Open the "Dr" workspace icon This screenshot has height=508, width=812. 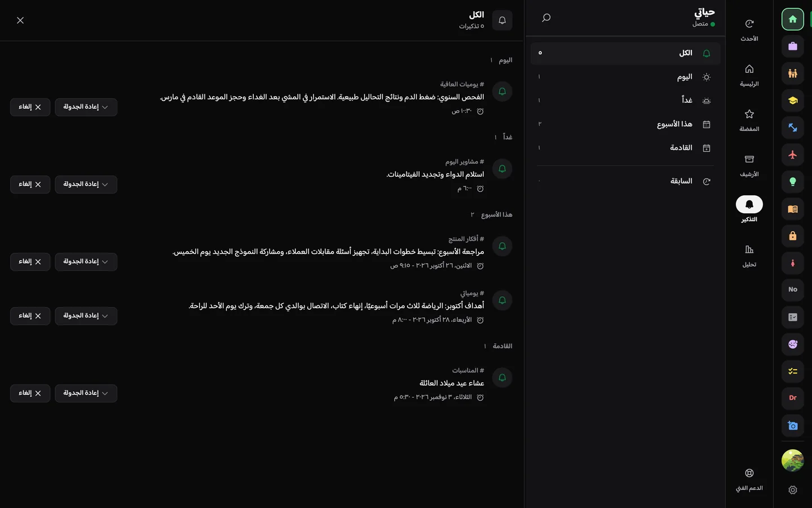tap(793, 398)
